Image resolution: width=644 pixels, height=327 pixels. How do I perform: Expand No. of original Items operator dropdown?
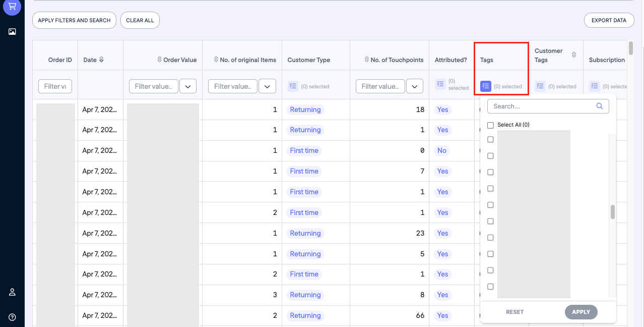click(x=268, y=86)
